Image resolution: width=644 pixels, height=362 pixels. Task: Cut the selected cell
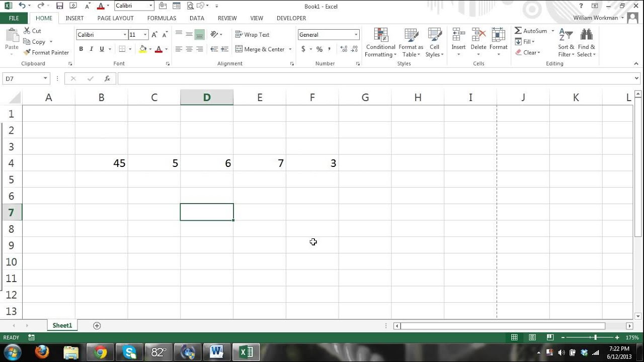(33, 31)
